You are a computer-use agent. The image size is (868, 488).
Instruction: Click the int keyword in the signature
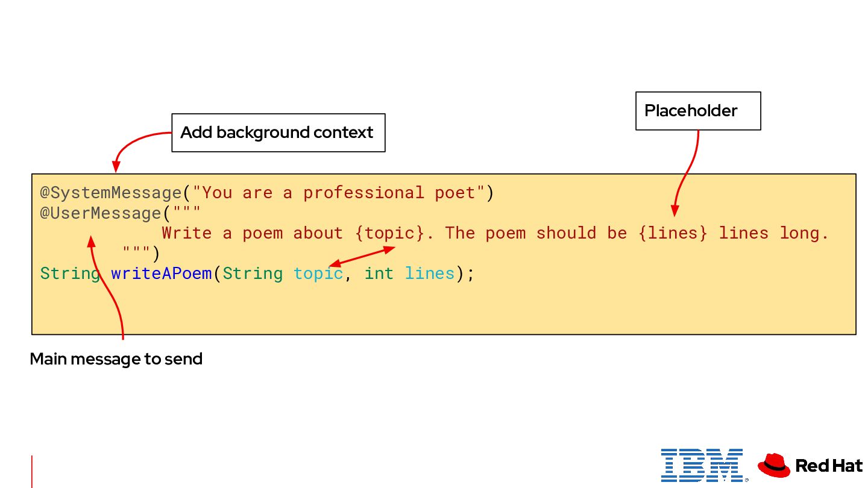point(379,274)
